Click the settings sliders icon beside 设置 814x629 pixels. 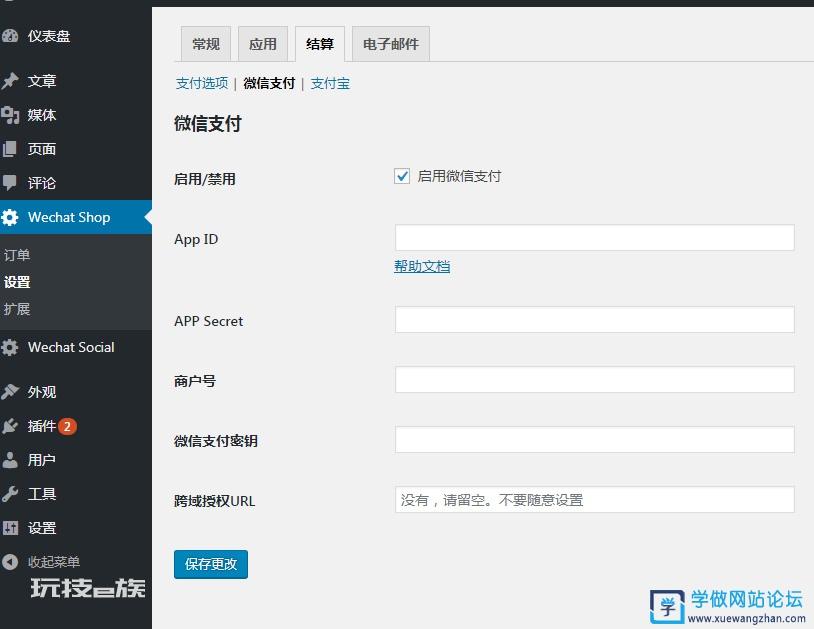pyautogui.click(x=10, y=528)
